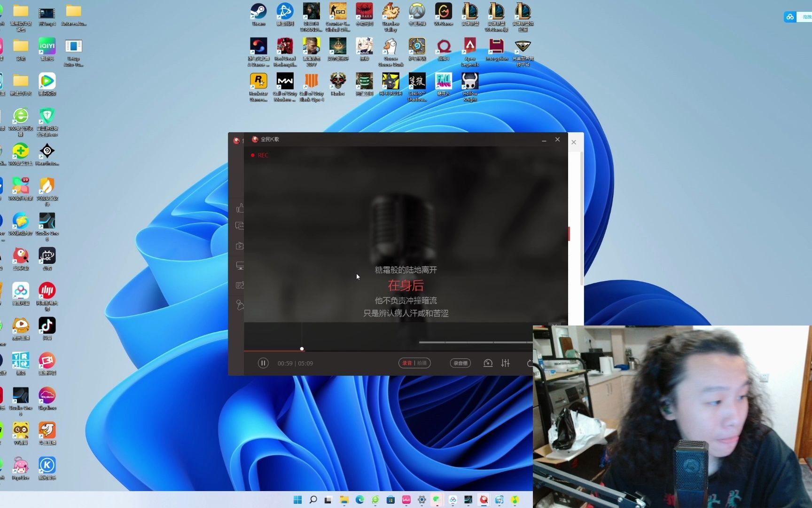
Task: Open Sekiro Shadows desktop shortcut
Action: pos(417,87)
